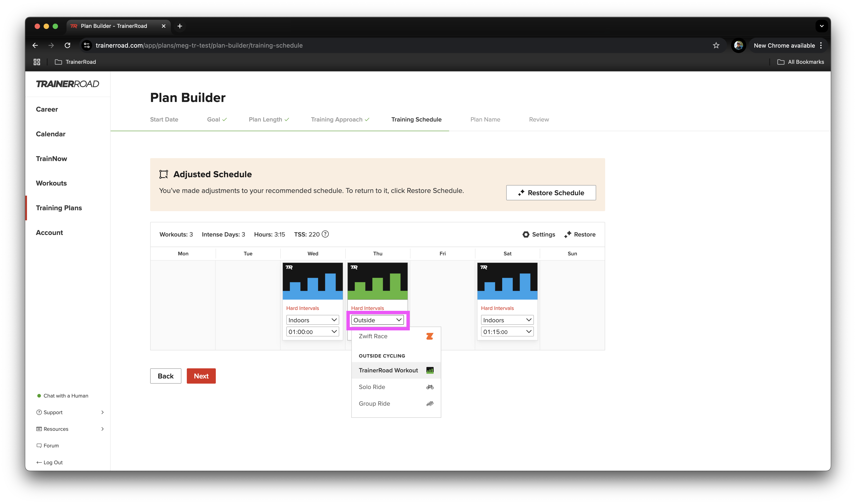
Task: Open the Chrome three-dot menu
Action: tap(821, 46)
